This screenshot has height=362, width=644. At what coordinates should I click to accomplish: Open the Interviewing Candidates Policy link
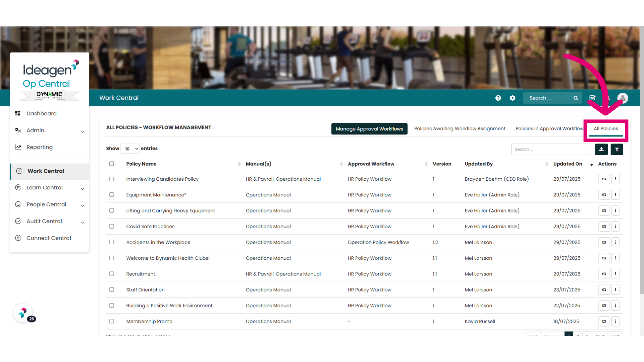(x=162, y=179)
